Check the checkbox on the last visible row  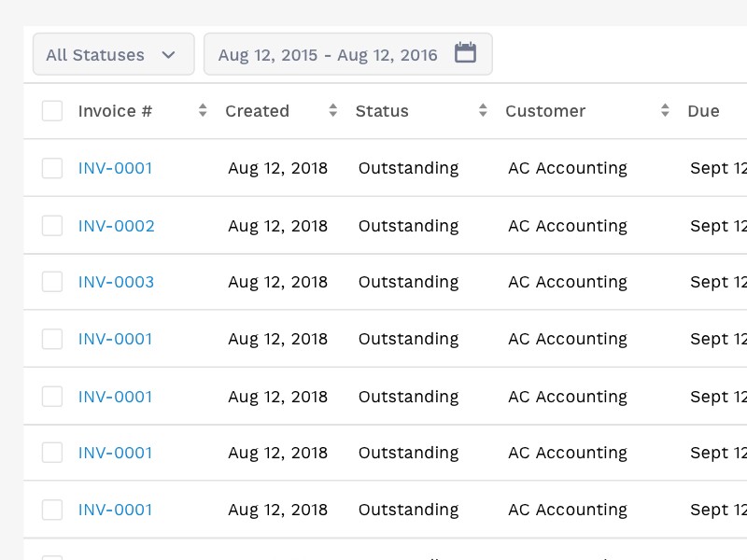[x=52, y=510]
